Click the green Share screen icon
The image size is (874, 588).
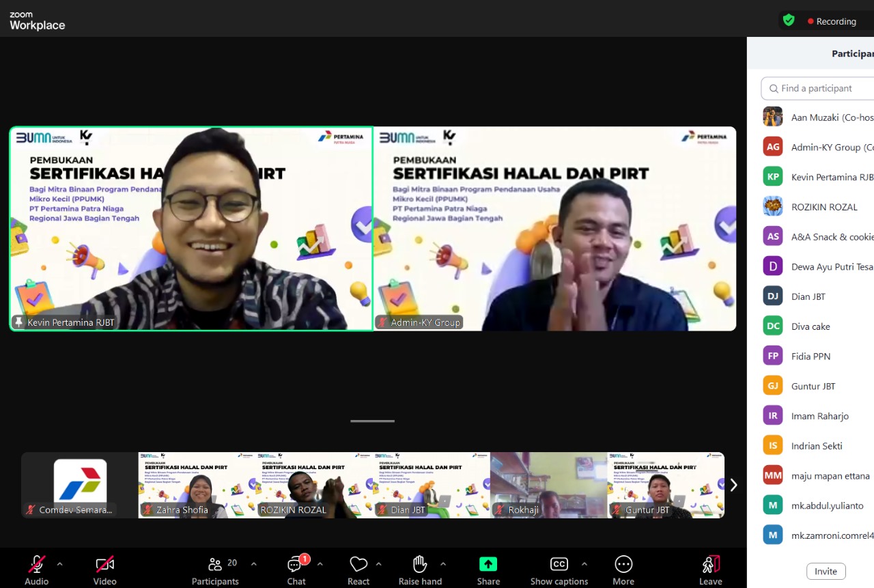pyautogui.click(x=488, y=565)
